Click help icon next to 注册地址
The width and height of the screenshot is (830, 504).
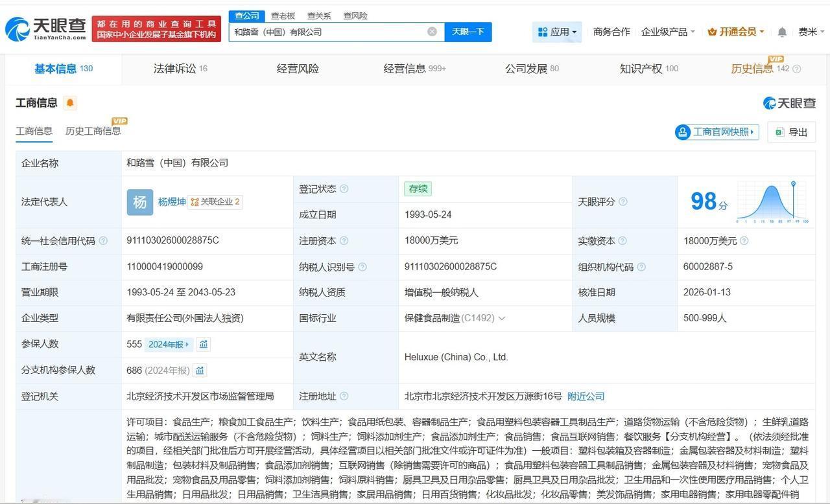pyautogui.click(x=344, y=396)
